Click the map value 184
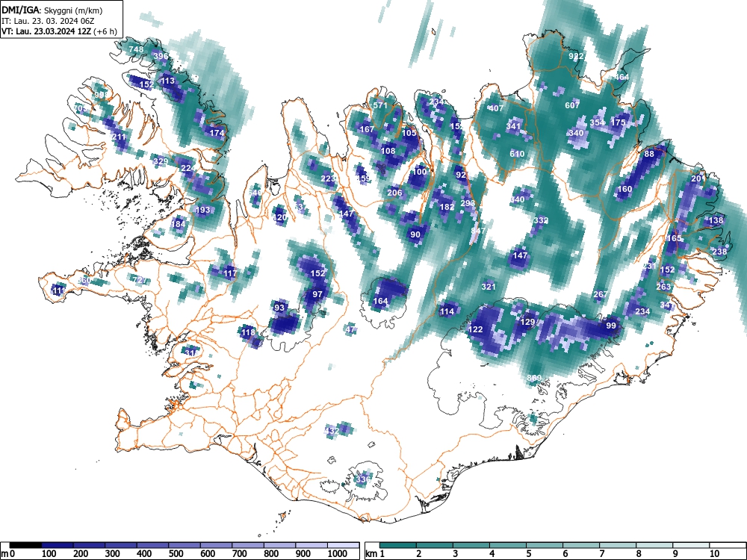747x560 pixels. coord(179,224)
